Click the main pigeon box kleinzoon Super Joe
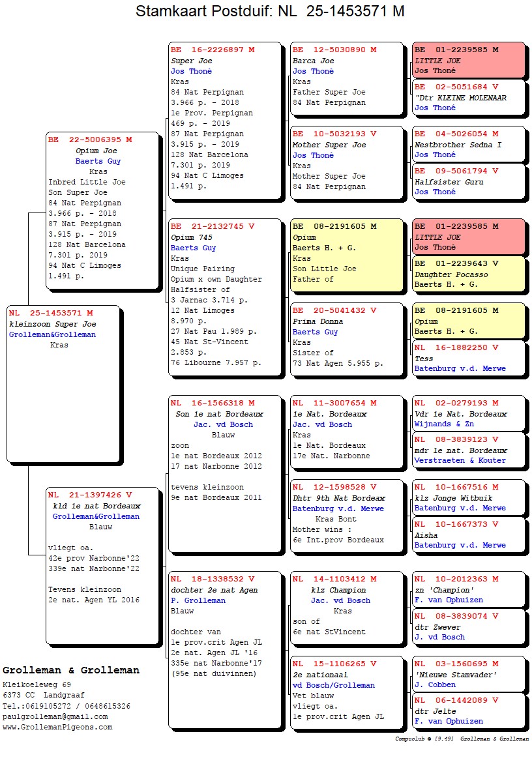The image size is (532, 764). coord(63,383)
